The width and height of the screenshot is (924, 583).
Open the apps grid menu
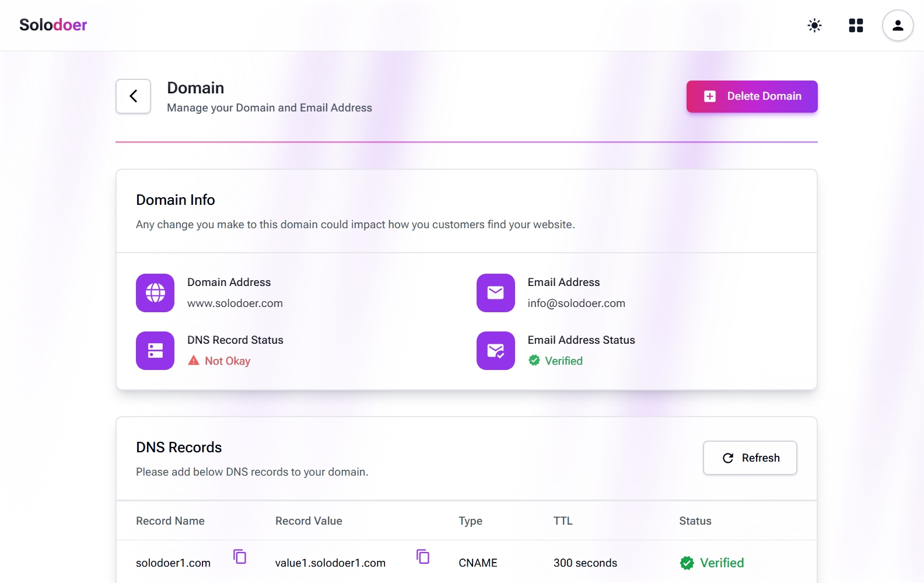click(856, 25)
